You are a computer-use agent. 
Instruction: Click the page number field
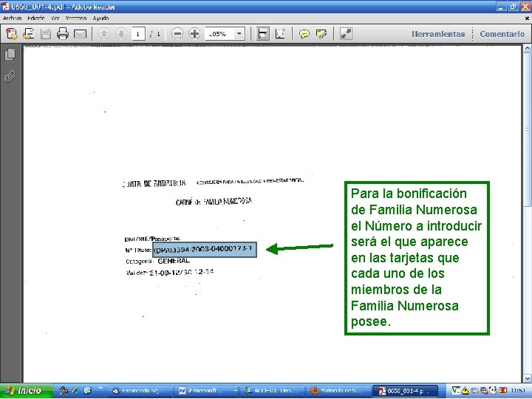tap(138, 33)
